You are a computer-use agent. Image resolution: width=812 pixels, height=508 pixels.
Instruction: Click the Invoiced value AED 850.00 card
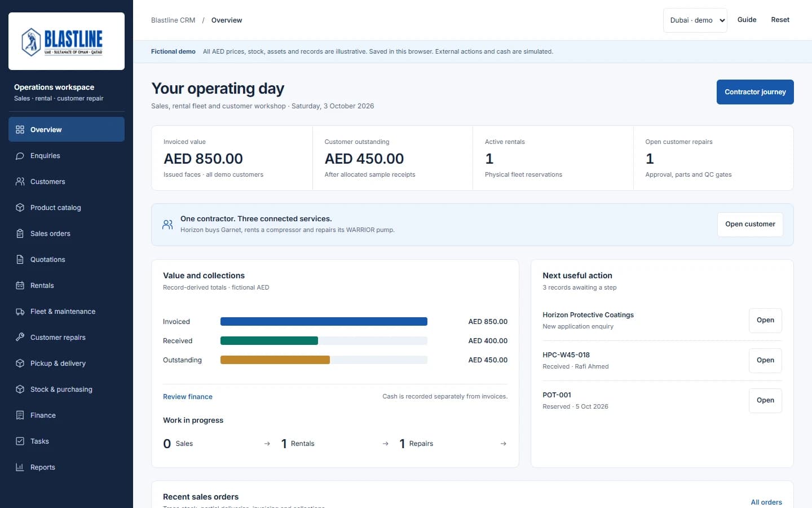click(232, 158)
